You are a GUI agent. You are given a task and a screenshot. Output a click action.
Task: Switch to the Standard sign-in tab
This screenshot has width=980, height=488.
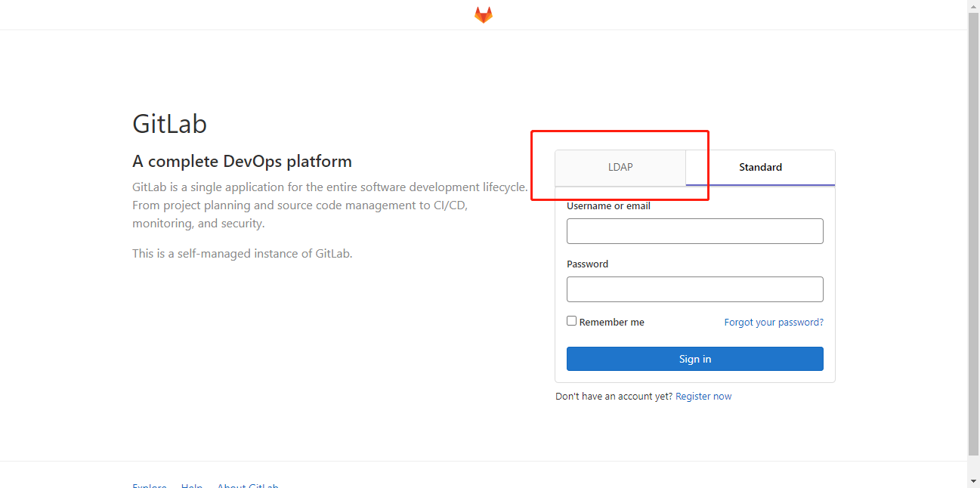tap(760, 167)
